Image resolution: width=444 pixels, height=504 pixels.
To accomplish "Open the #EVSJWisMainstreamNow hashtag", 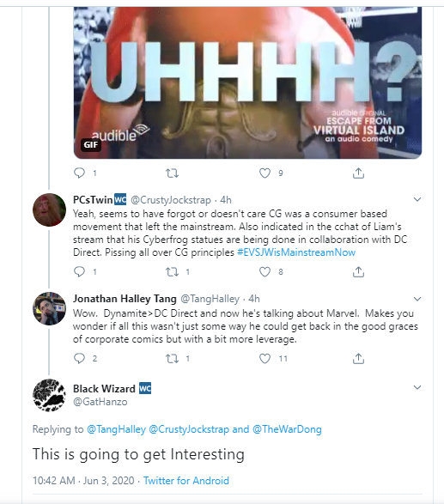I will coord(296,252).
